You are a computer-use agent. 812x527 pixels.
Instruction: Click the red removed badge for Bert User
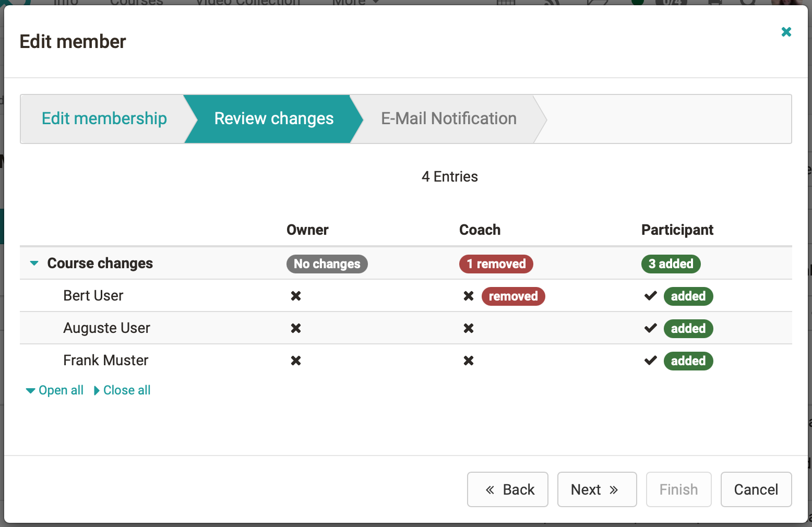coord(513,296)
